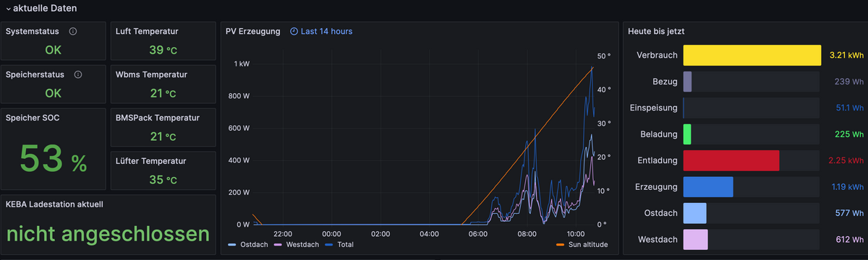Open the Heute bis jetzt panel title

[657, 32]
